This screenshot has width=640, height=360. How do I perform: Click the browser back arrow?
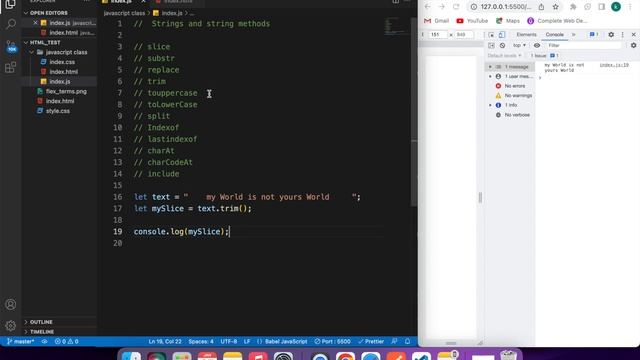click(427, 7)
